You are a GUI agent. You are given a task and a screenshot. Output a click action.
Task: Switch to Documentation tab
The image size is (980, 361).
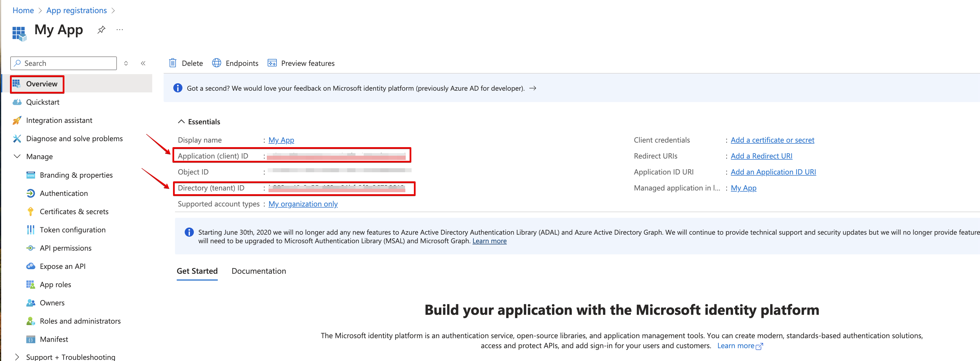259,271
